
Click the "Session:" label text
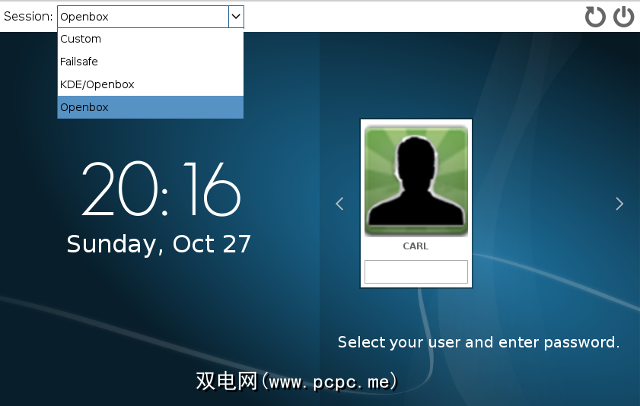pos(28,16)
